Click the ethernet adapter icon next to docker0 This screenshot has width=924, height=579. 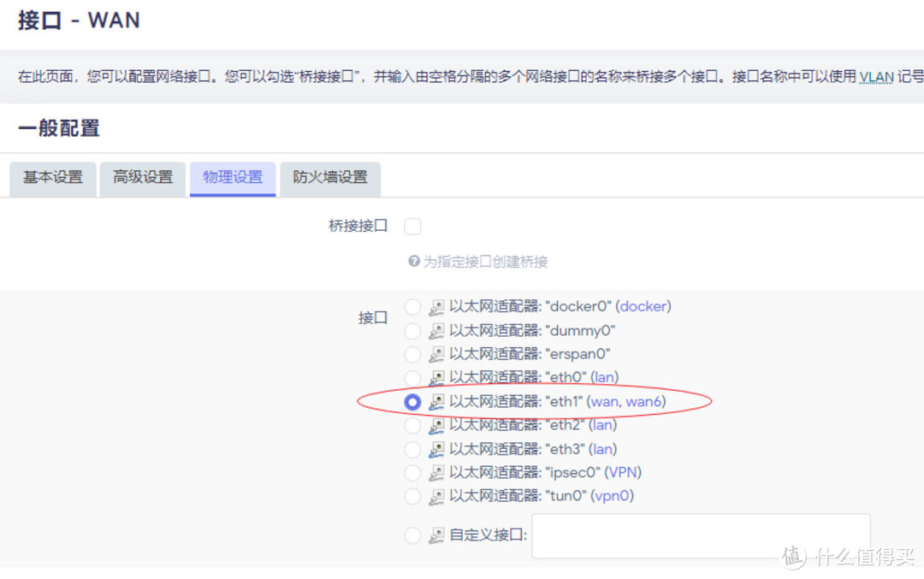click(436, 305)
